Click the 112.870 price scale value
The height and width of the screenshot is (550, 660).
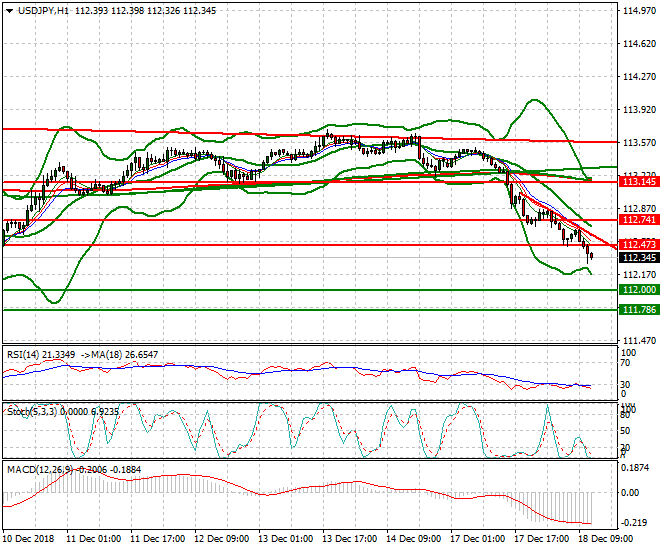(639, 209)
